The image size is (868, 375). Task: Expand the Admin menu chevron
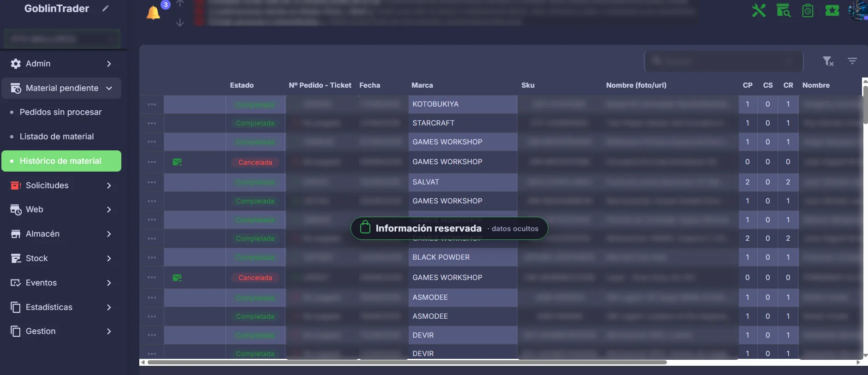tap(109, 64)
